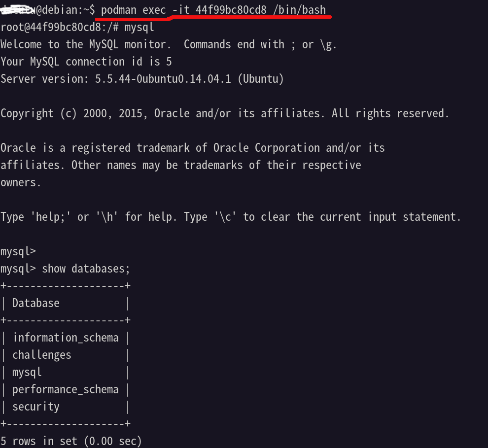Click the Welcome to the MySQL monitor line

click(x=169, y=44)
